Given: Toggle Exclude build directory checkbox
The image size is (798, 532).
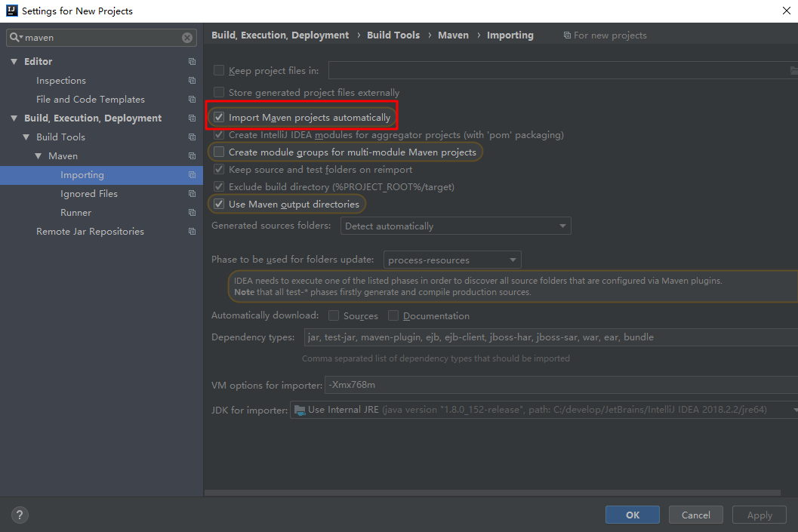Looking at the screenshot, I should (x=219, y=186).
